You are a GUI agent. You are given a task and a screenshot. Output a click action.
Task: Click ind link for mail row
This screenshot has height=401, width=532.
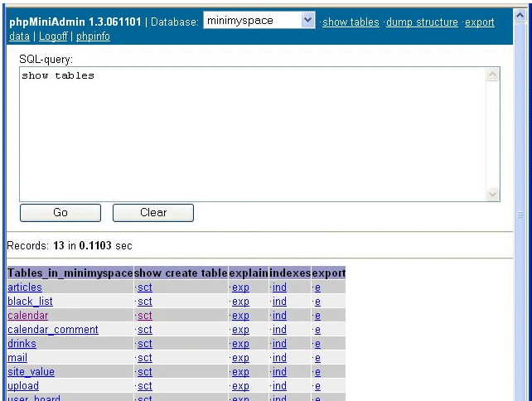point(279,358)
